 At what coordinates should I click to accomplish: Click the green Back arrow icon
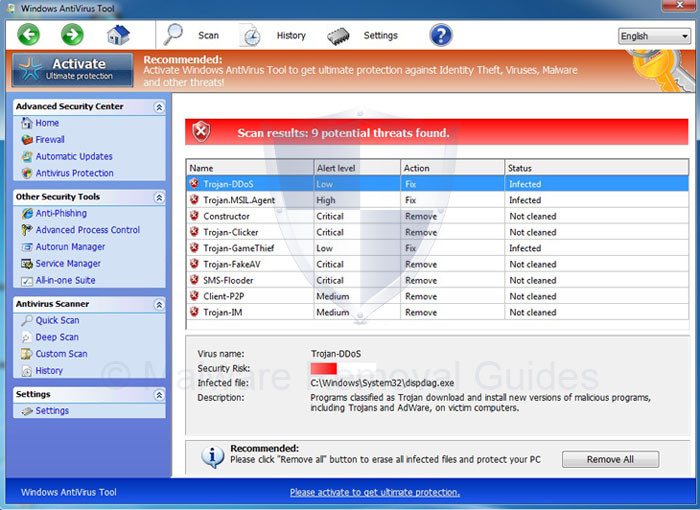coord(29,34)
